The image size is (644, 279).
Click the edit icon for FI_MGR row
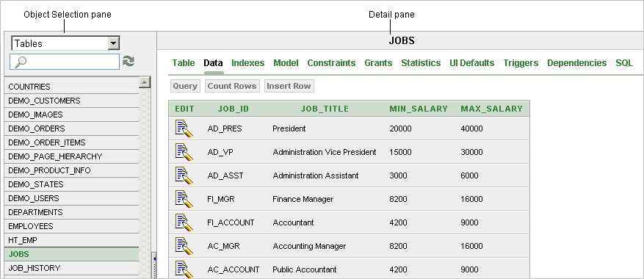pyautogui.click(x=184, y=198)
